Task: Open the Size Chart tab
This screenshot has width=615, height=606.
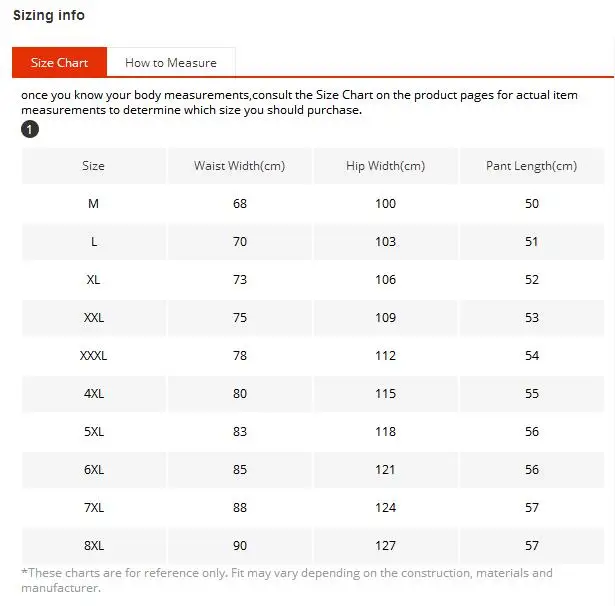Action: (59, 62)
